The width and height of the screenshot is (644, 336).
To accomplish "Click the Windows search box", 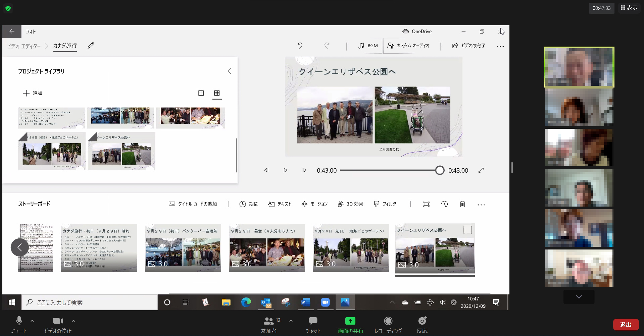I will click(90, 302).
